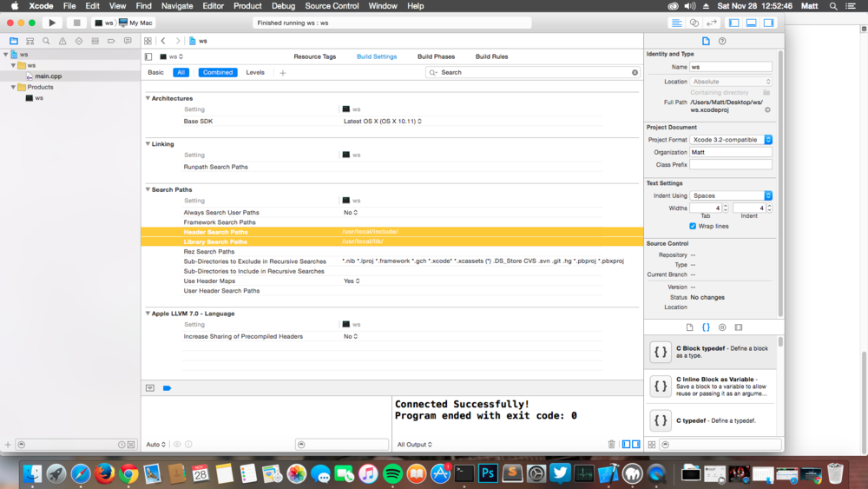The height and width of the screenshot is (489, 868).
Task: Select main.cpp in the project navigator
Action: click(x=48, y=76)
